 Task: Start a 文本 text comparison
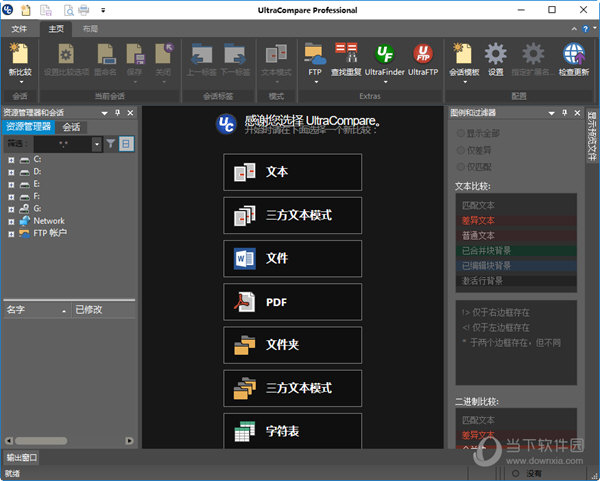pyautogui.click(x=293, y=172)
